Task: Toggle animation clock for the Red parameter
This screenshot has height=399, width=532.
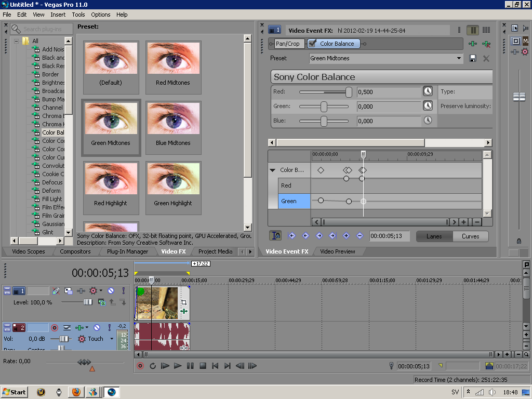Action: click(428, 91)
